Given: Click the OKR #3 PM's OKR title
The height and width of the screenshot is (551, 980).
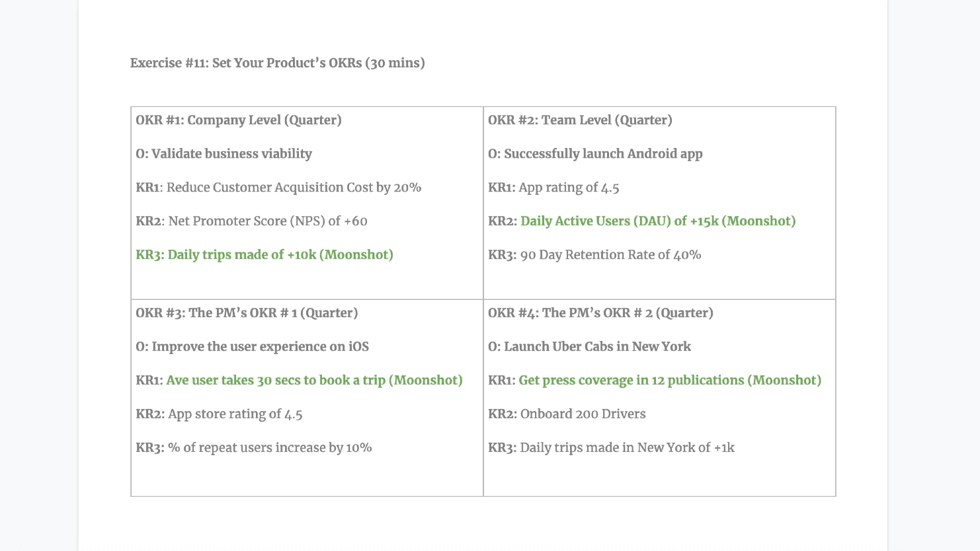Looking at the screenshot, I should pyautogui.click(x=247, y=313).
